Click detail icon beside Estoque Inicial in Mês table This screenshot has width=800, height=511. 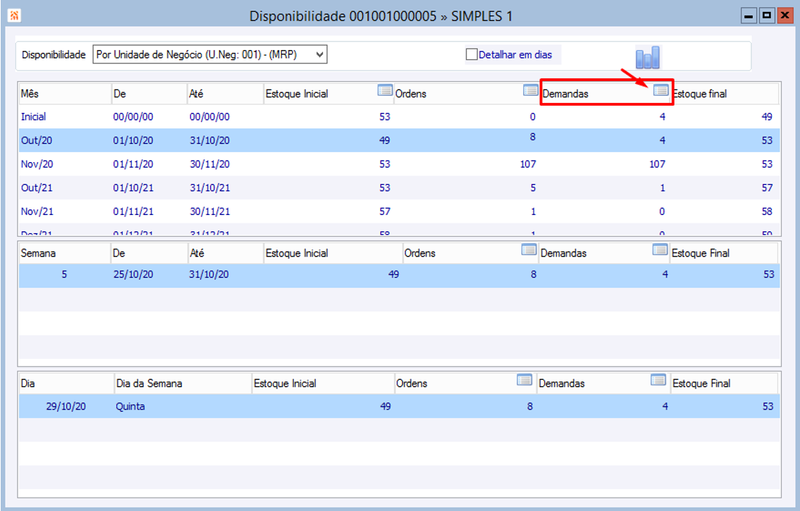coord(385,91)
